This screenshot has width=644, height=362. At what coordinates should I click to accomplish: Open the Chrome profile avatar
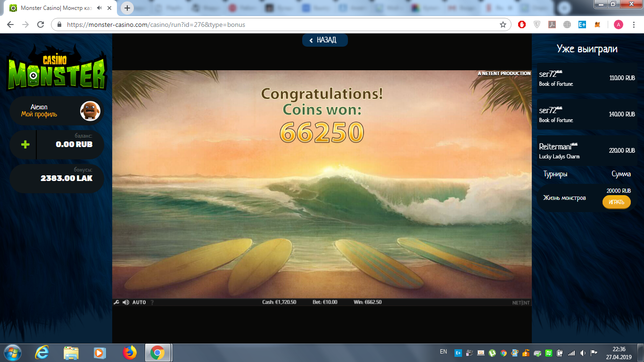click(618, 25)
